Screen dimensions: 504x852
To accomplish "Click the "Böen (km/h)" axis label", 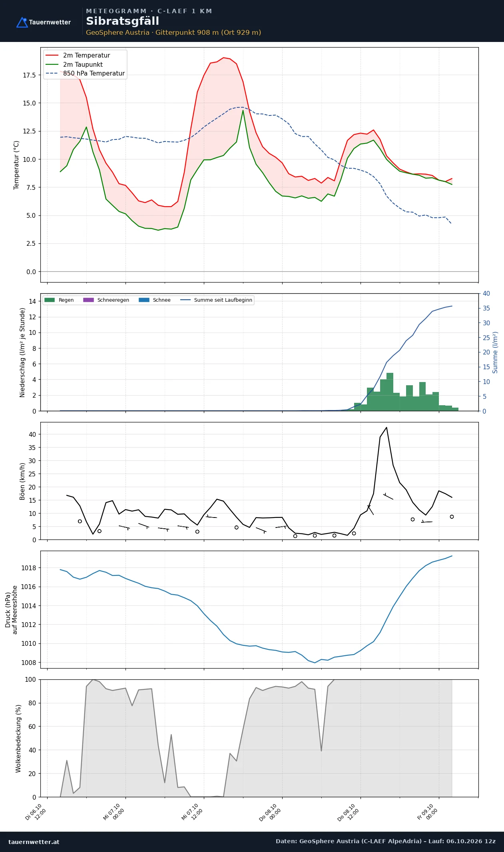I will [22, 481].
